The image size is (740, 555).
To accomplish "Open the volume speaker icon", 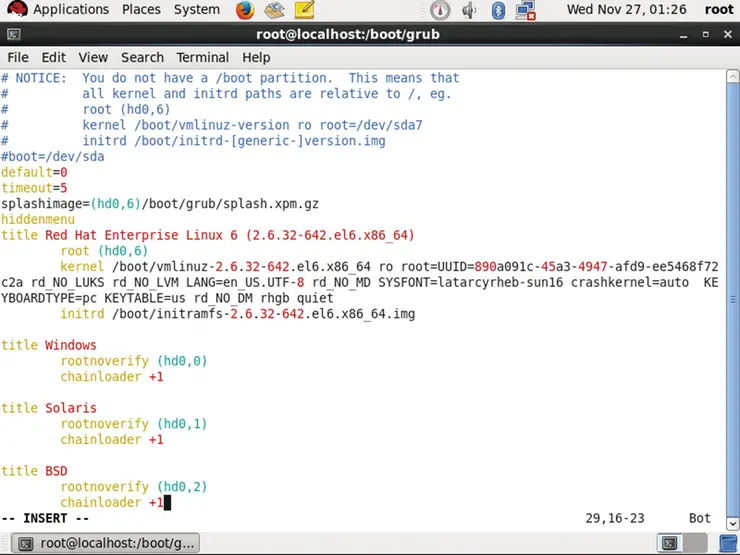I will pyautogui.click(x=470, y=10).
